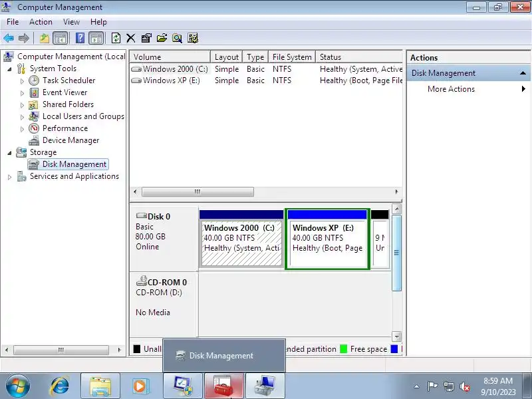Click the Forward arrow toolbar icon

tap(23, 38)
